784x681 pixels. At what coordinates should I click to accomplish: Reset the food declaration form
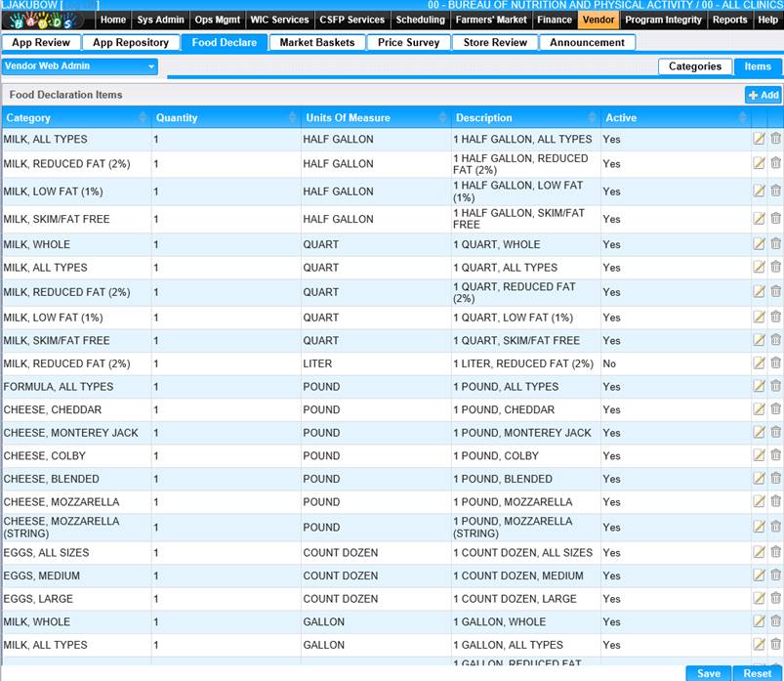click(757, 673)
